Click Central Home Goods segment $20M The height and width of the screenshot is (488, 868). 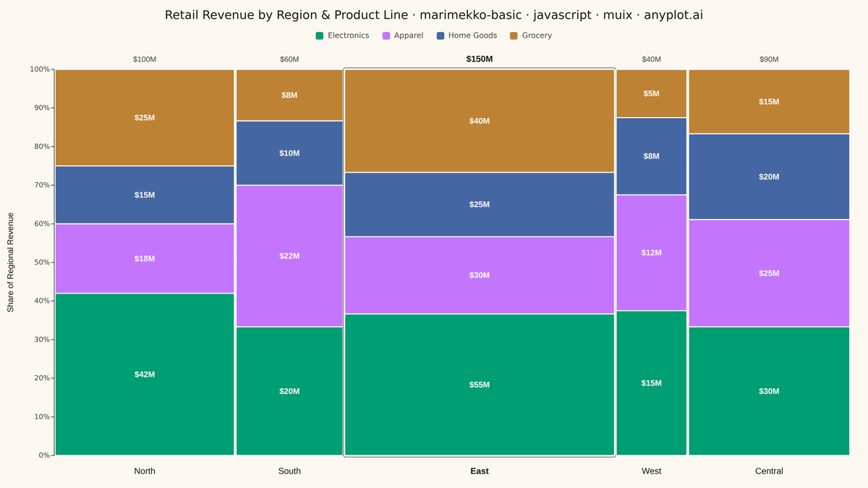tap(769, 177)
